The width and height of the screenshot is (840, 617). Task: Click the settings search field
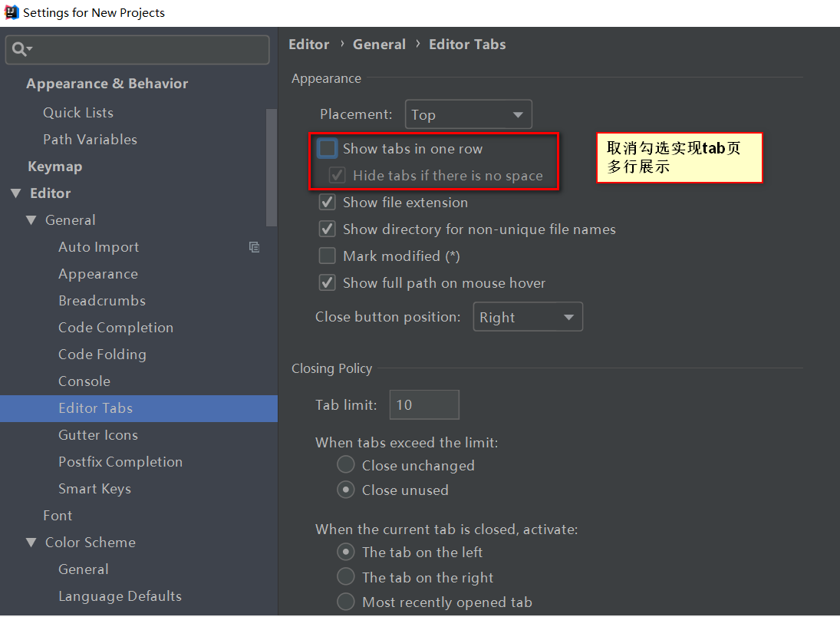click(x=137, y=50)
